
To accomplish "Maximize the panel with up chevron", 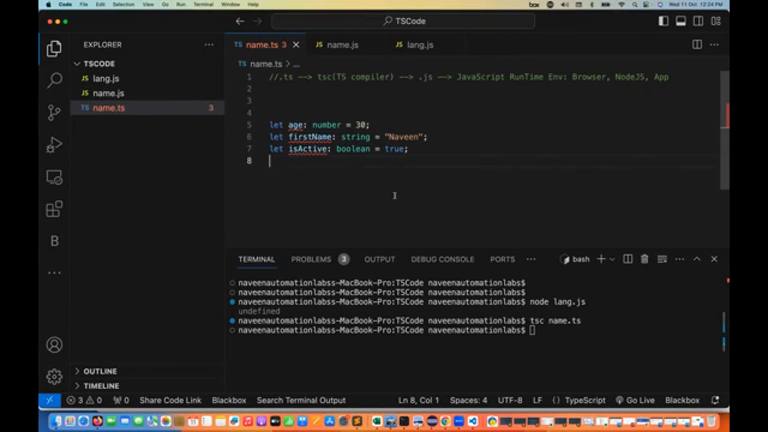I will 696,259.
